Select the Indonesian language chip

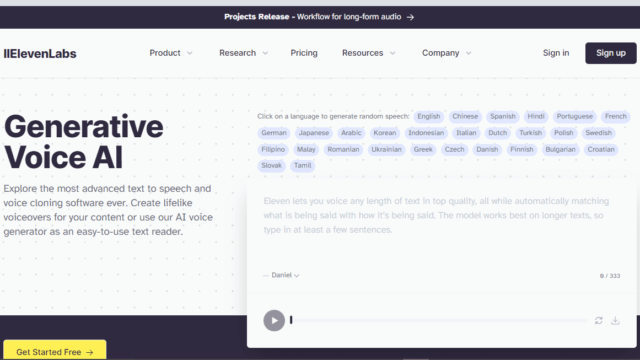coord(426,133)
